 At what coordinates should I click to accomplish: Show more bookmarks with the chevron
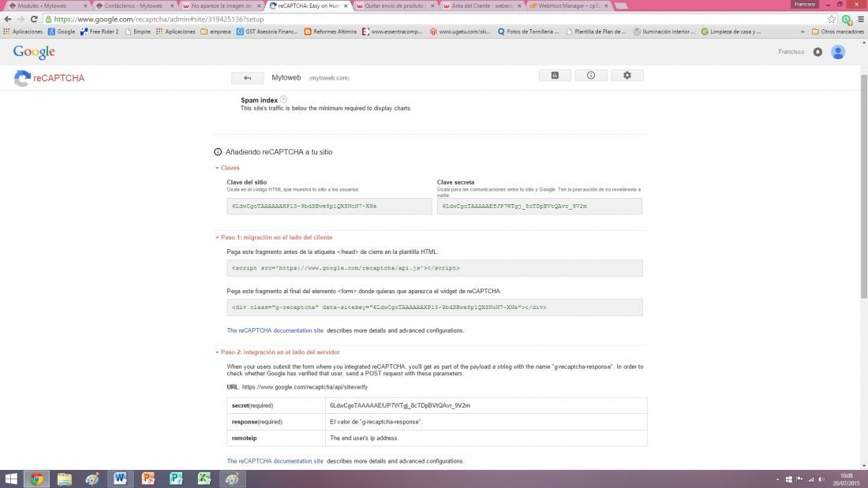click(803, 32)
